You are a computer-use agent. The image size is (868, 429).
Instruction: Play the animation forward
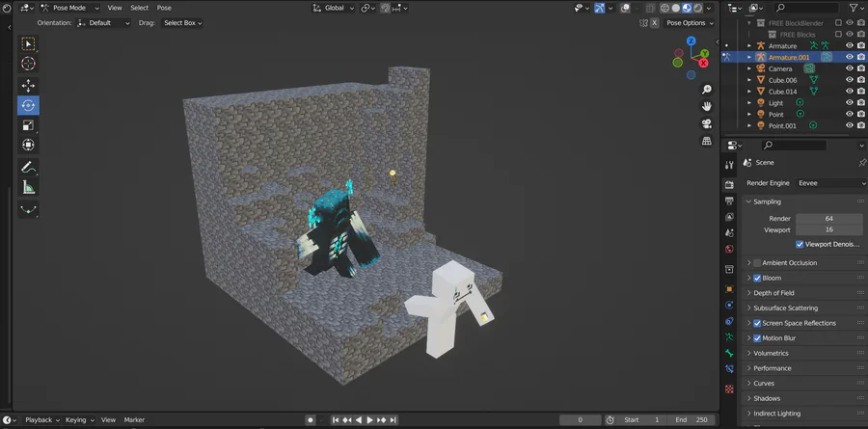(369, 420)
